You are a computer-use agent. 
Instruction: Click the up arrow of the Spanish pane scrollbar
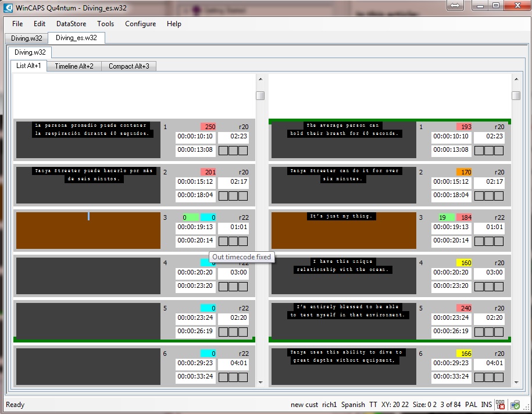click(x=260, y=79)
